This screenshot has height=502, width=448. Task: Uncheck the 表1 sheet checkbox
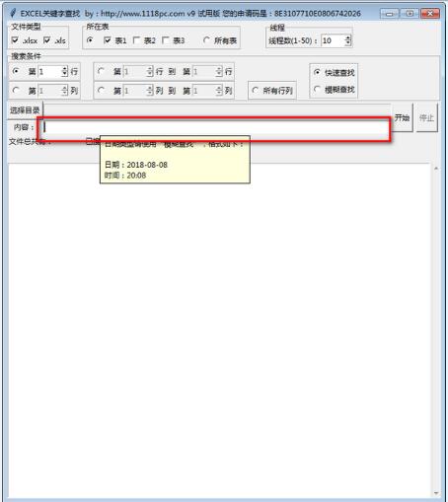click(107, 40)
